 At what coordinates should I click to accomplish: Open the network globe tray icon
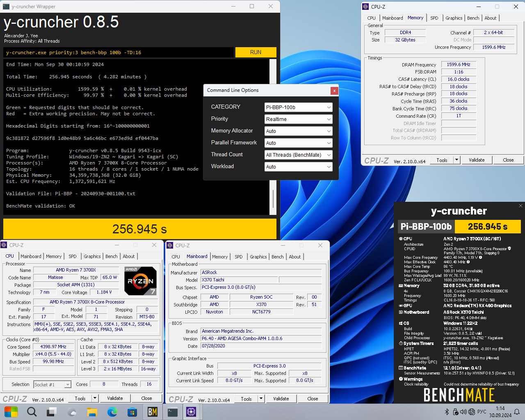(472, 412)
